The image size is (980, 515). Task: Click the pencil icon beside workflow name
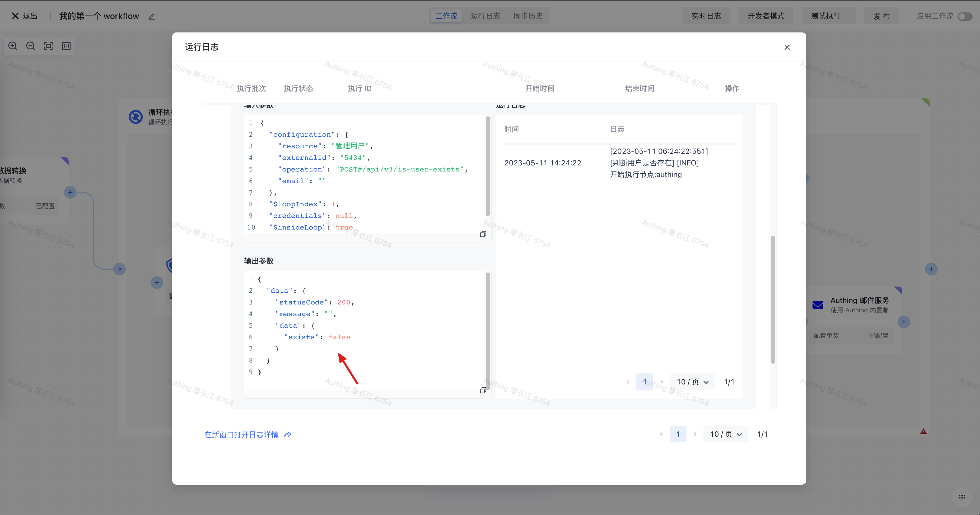click(151, 17)
